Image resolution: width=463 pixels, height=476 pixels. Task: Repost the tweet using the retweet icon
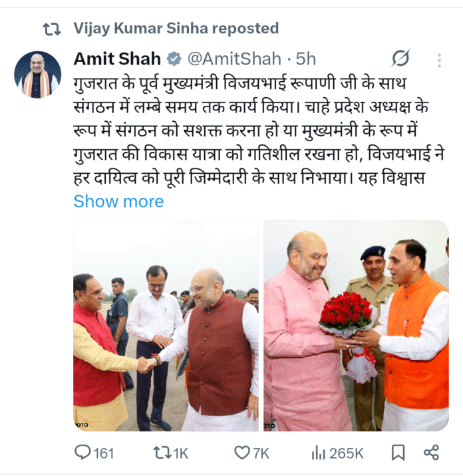tap(162, 453)
